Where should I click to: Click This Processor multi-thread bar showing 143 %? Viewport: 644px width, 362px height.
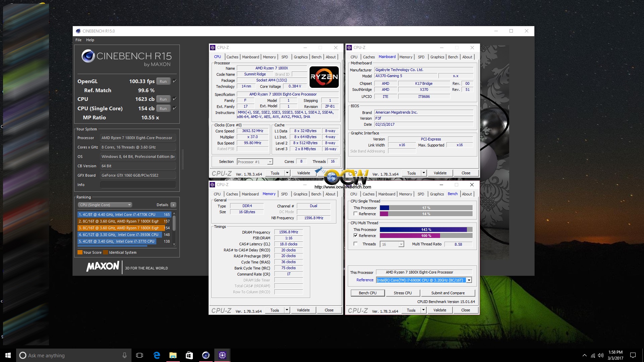pyautogui.click(x=426, y=230)
